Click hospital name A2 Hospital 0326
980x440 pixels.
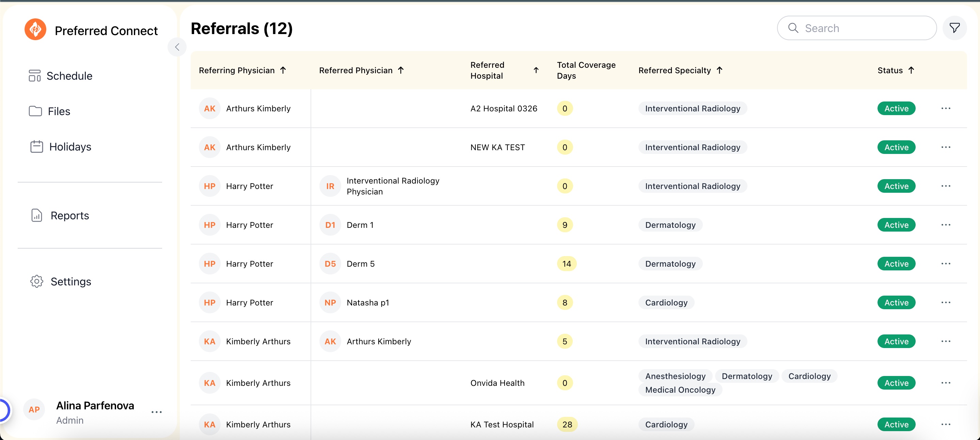click(504, 109)
